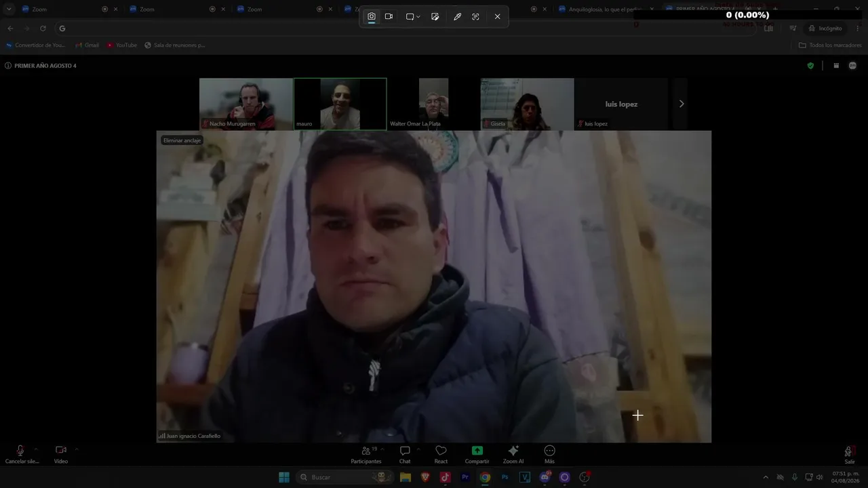Open Google Chrome from the taskbar
Screen dimensions: 868x488
coord(485,477)
